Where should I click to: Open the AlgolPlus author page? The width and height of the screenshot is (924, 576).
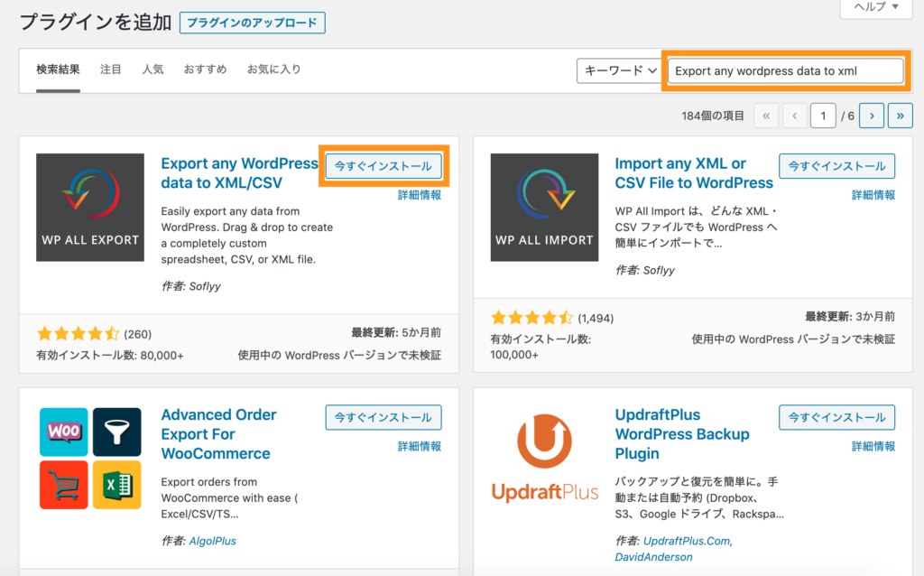tap(213, 541)
